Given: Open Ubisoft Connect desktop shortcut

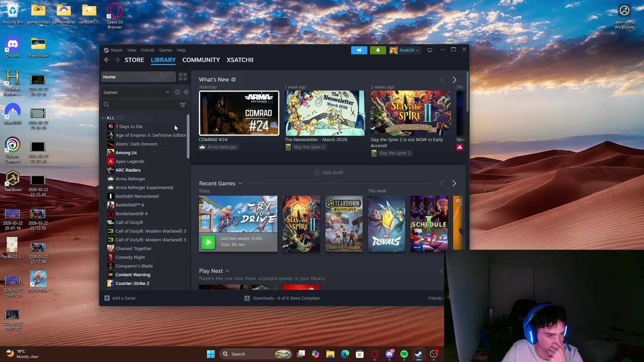Looking at the screenshot, I should [13, 150].
